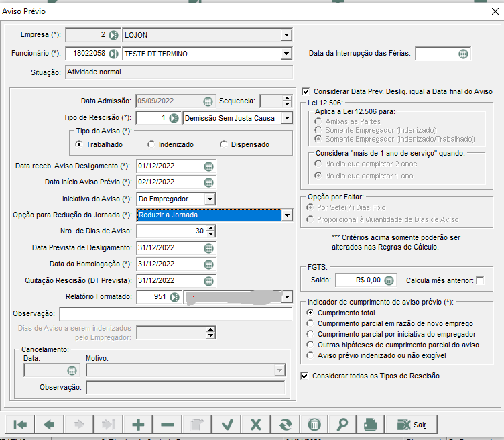This screenshot has height=440, width=504.
Task: Click Funcionário code field 18022058
Action: [86, 54]
